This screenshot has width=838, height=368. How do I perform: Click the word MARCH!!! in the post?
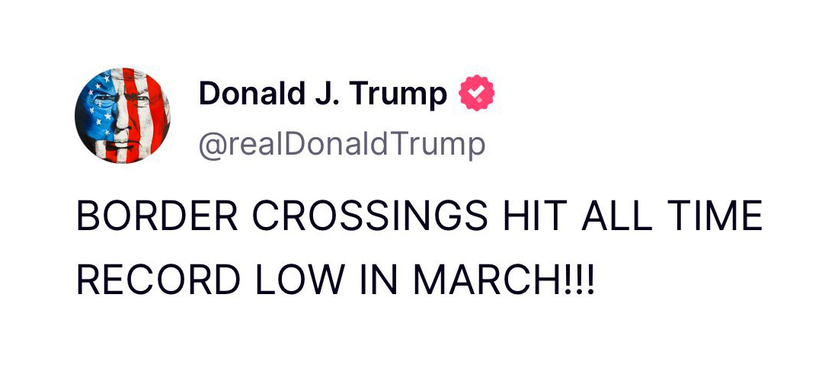[x=503, y=280]
